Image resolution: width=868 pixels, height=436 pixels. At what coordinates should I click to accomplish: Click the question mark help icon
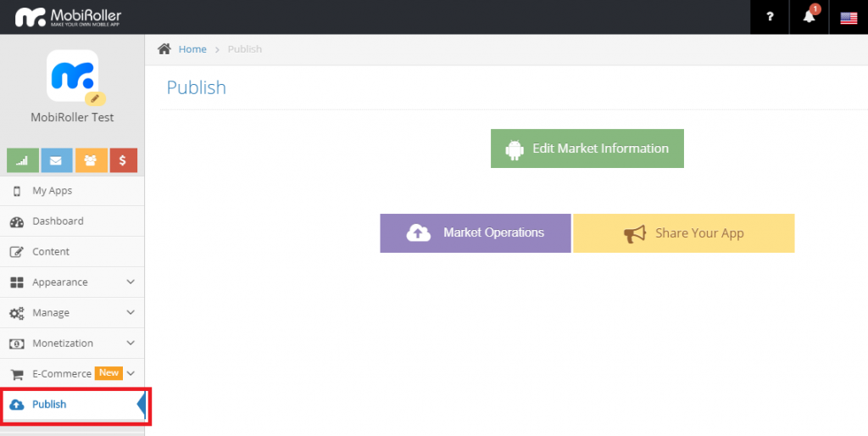pyautogui.click(x=770, y=17)
